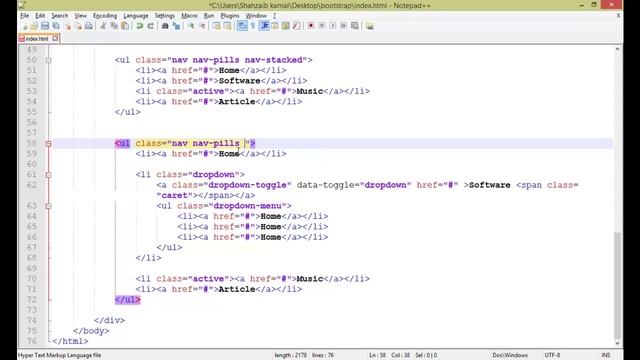Collapse the fold marker on line 63
Image resolution: width=640 pixels, height=360 pixels.
(x=48, y=206)
